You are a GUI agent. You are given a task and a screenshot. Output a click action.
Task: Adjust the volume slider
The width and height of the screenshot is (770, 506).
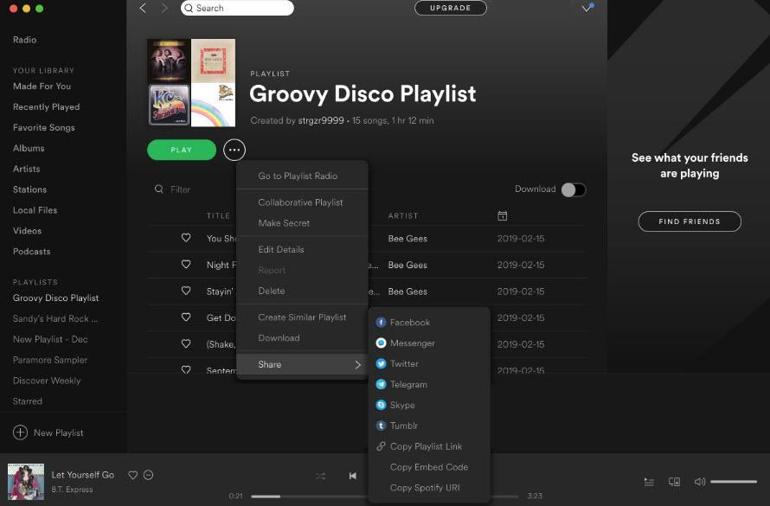click(x=733, y=481)
